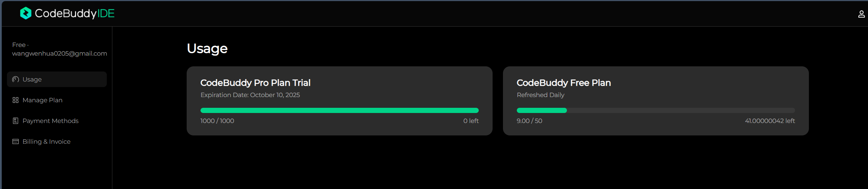Click the CodeBuddyIDE brand text

pos(75,13)
